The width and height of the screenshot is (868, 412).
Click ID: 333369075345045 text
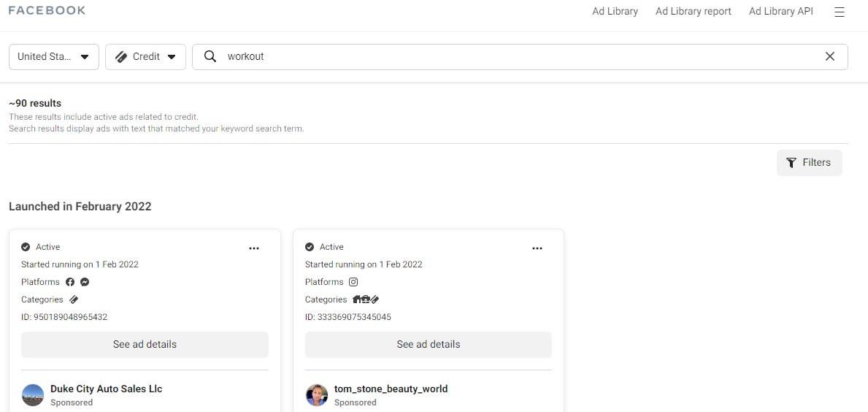[x=348, y=317]
